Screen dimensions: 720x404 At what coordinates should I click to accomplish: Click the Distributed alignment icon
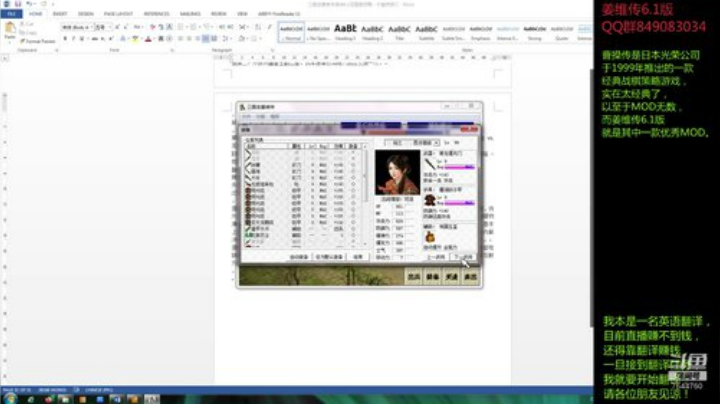pos(214,39)
